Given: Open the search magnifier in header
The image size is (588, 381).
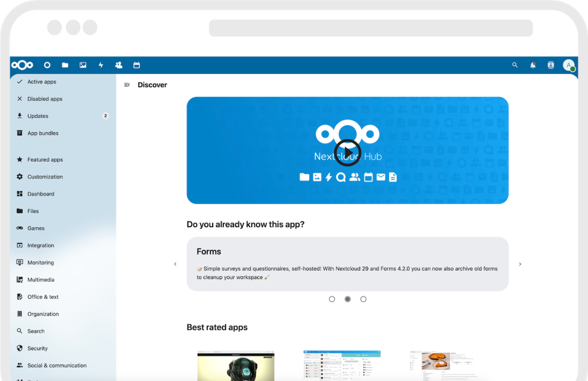Looking at the screenshot, I should (514, 65).
